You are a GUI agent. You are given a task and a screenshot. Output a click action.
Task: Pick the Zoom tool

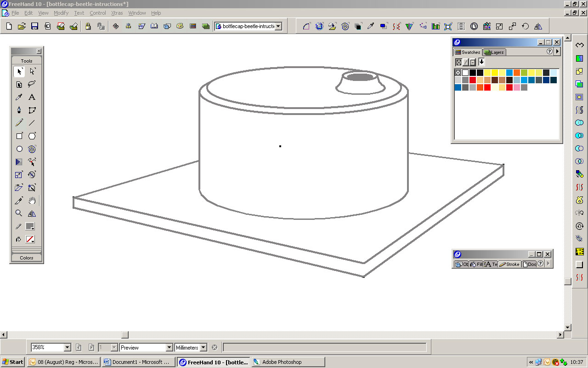[x=19, y=213]
